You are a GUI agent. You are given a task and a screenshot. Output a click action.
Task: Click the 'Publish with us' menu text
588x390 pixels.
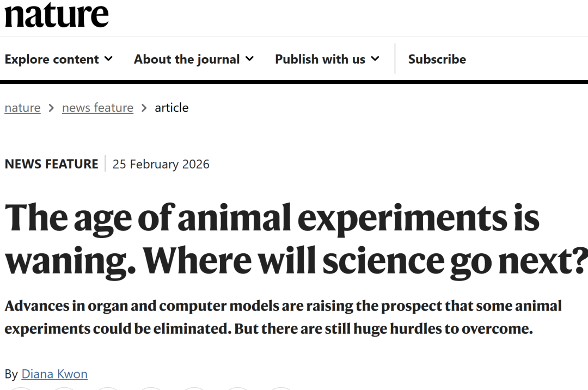320,59
